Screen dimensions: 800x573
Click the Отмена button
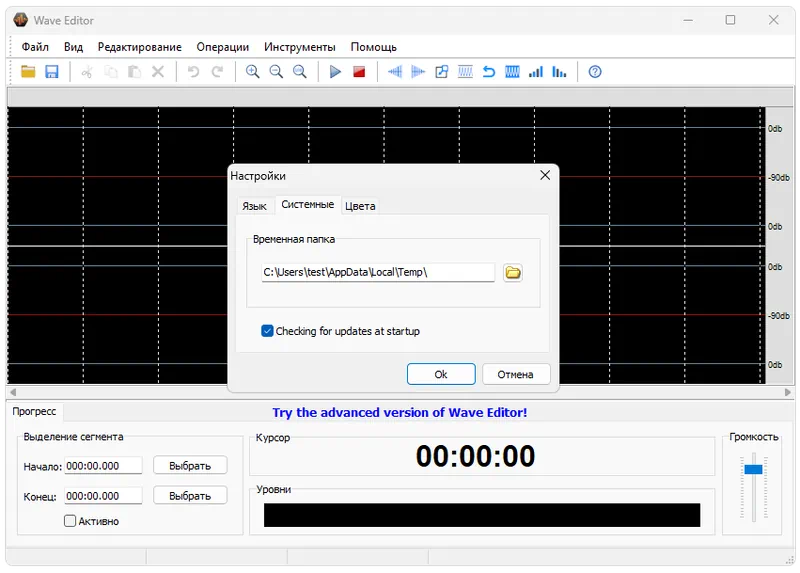point(516,374)
